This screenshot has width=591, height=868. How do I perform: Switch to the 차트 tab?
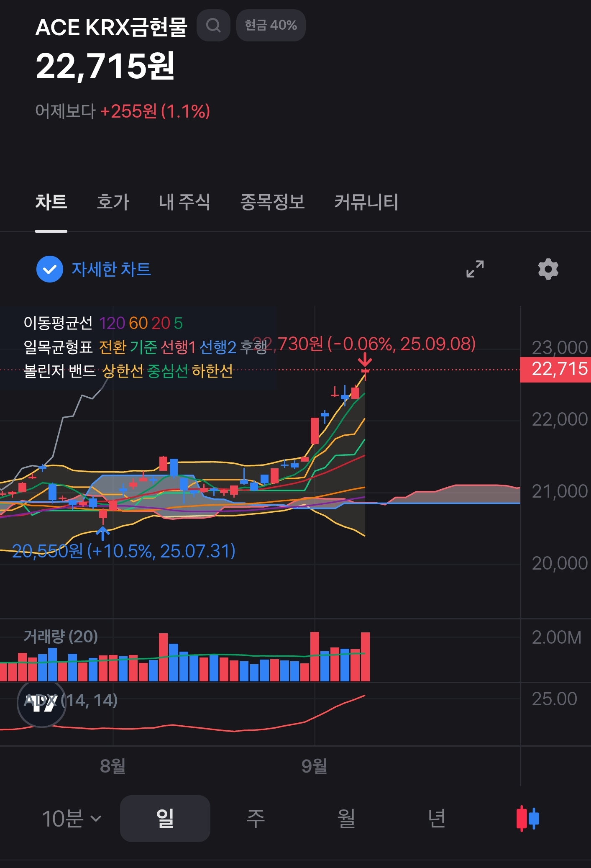coord(51,202)
